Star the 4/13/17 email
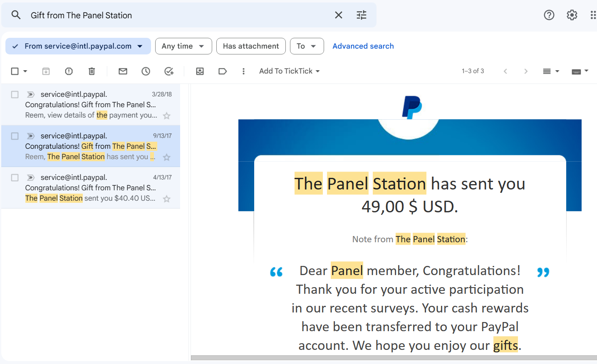Screen dimensions: 597x364 pyautogui.click(x=167, y=199)
